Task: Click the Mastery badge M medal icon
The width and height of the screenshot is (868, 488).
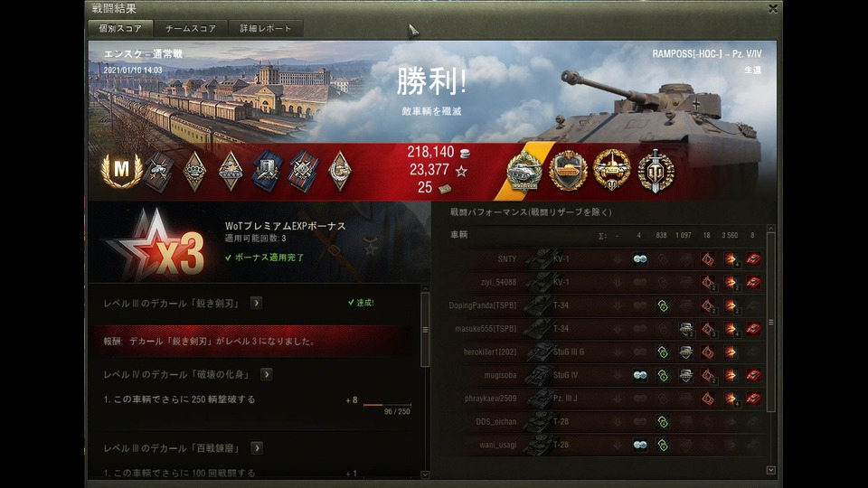Action: pos(121,171)
